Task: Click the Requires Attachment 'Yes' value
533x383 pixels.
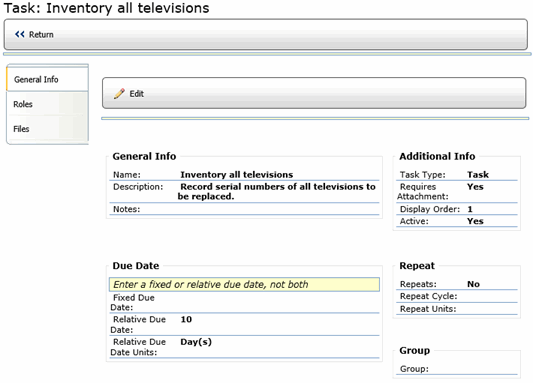Action: (x=475, y=187)
